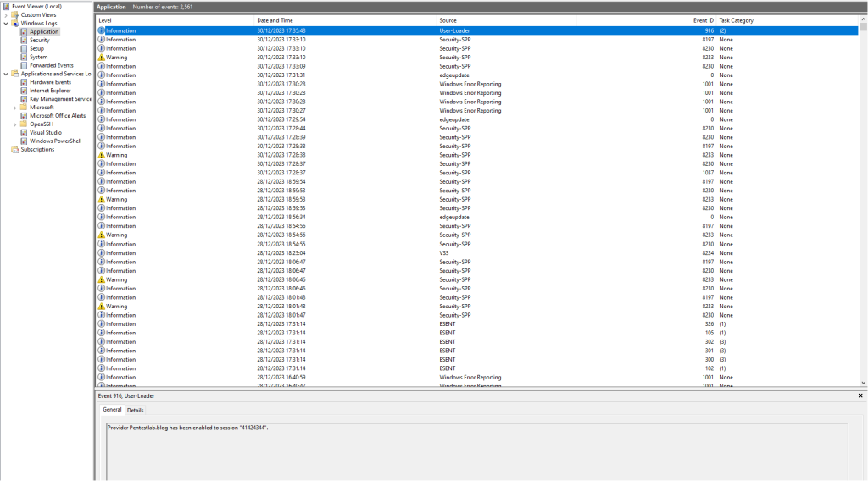Expand the Microsoft folder arrow
Image resolution: width=868 pixels, height=481 pixels.
(14, 108)
